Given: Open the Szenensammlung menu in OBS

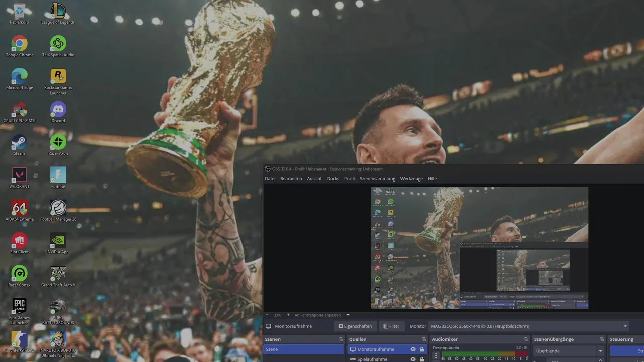Looking at the screenshot, I should pos(377,179).
